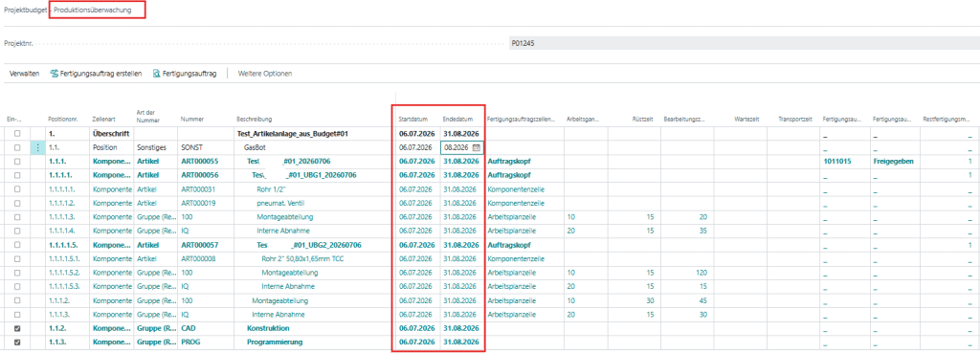Image resolution: width=980 pixels, height=353 pixels.
Task: Open the calendar picker in the Endedatum field
Action: [x=477, y=147]
